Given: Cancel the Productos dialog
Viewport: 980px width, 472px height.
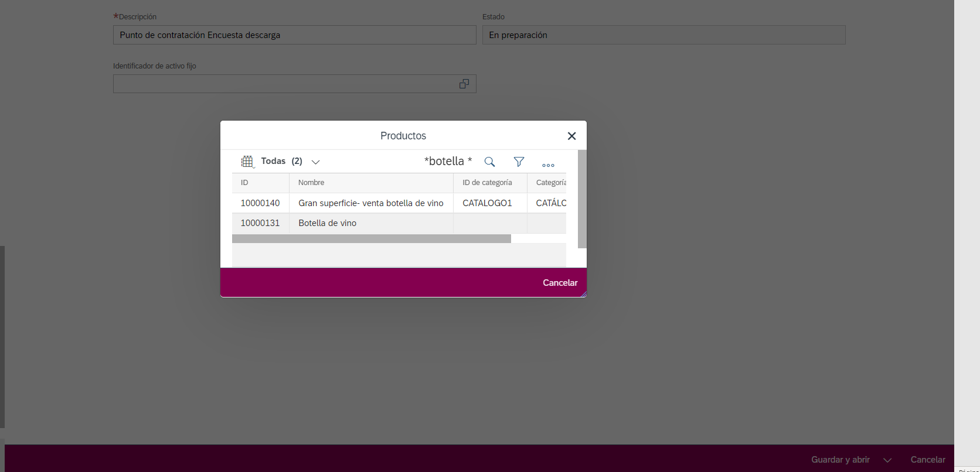Looking at the screenshot, I should pos(560,282).
